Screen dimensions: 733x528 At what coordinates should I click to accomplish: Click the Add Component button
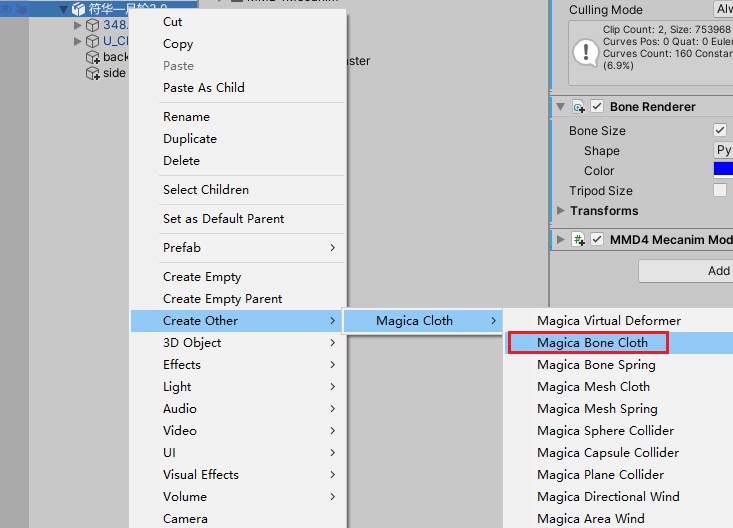pos(690,271)
